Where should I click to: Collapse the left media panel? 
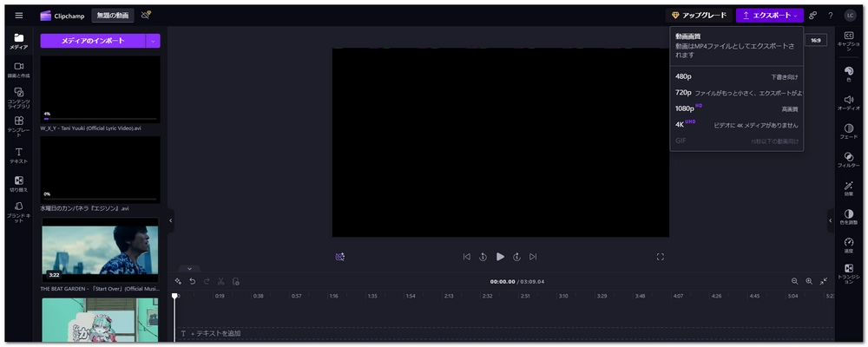click(170, 220)
